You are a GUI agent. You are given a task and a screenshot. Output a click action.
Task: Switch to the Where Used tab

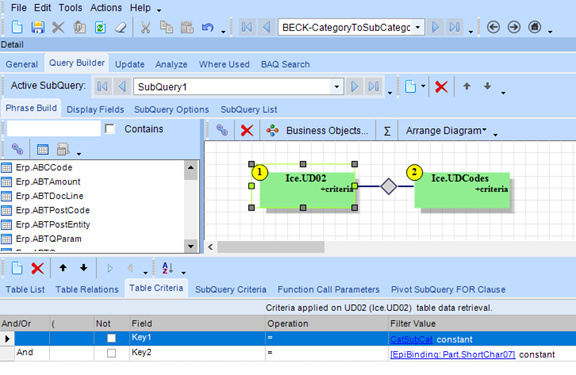224,64
